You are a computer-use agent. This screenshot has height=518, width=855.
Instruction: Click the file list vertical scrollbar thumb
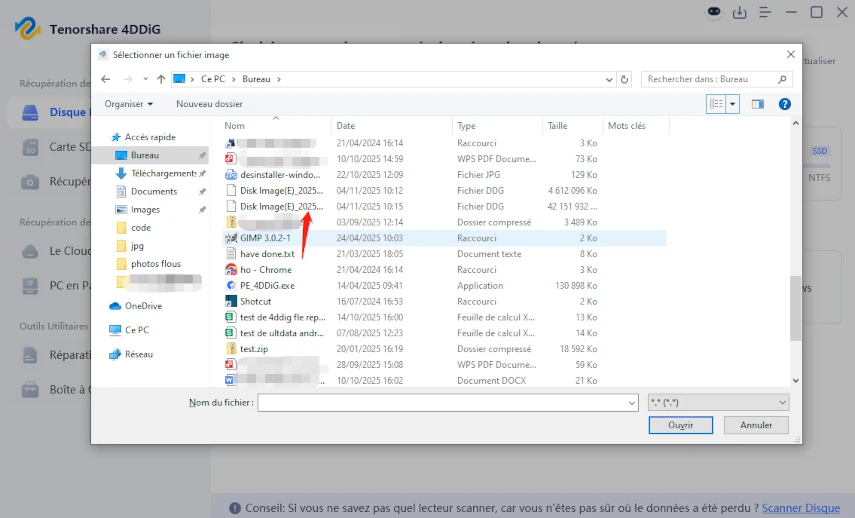(795, 308)
